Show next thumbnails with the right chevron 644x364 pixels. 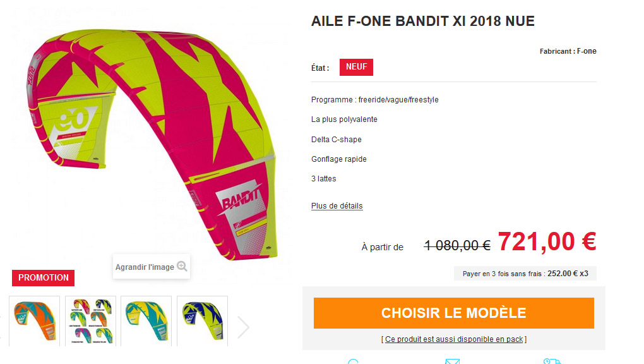[x=243, y=327]
